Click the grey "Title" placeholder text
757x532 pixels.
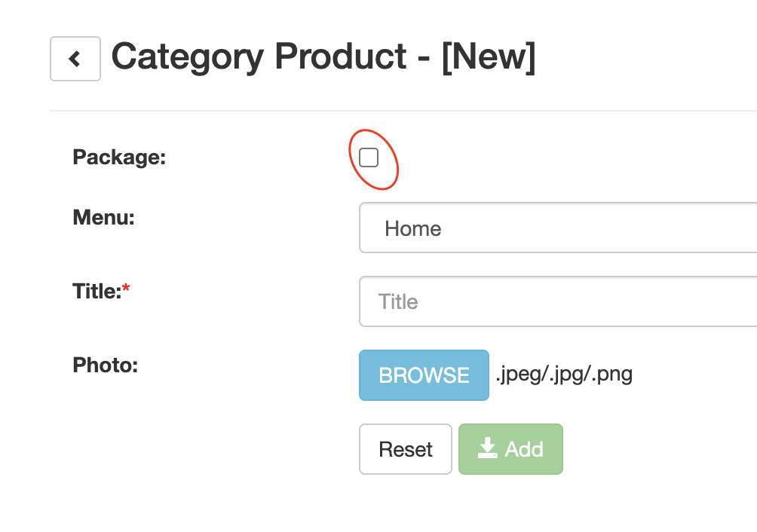398,301
